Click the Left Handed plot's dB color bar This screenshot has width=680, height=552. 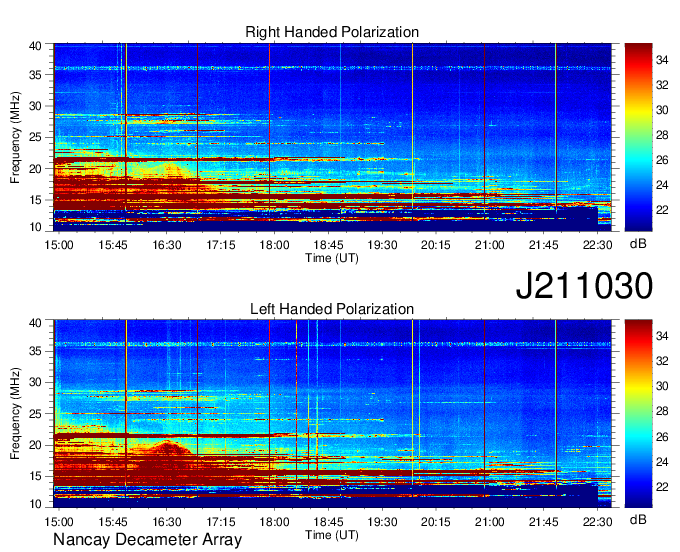coord(638,414)
